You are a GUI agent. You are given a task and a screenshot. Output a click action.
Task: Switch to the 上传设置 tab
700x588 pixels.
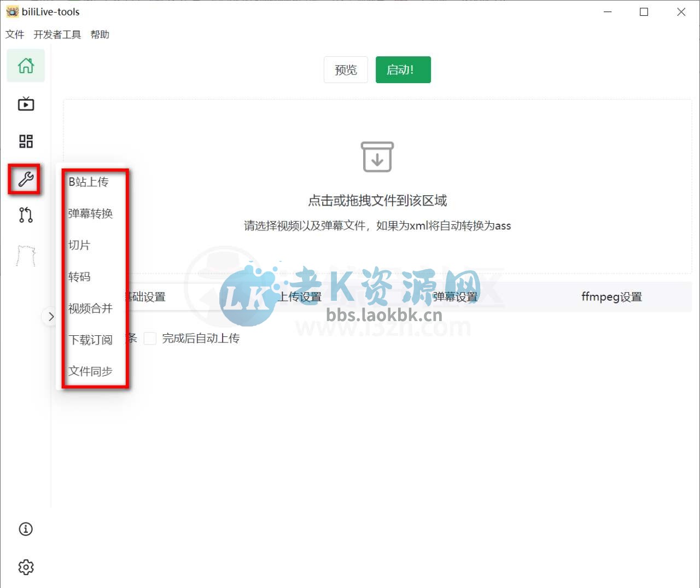299,297
